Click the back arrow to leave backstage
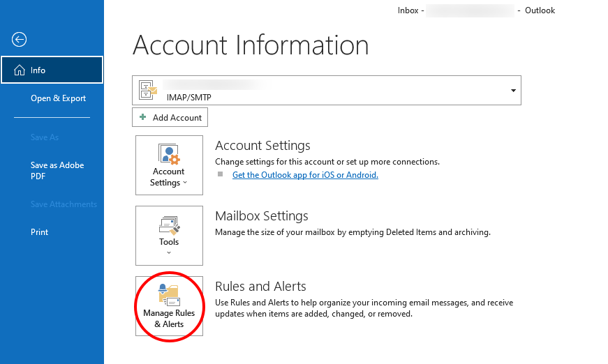Image resolution: width=608 pixels, height=364 pixels. 19,39
